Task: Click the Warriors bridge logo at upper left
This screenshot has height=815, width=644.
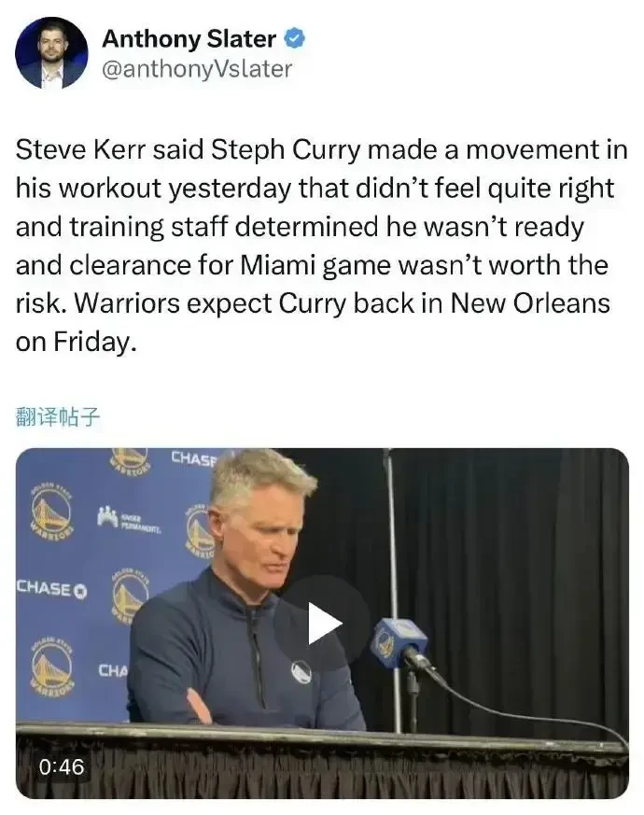Action: coord(51,512)
